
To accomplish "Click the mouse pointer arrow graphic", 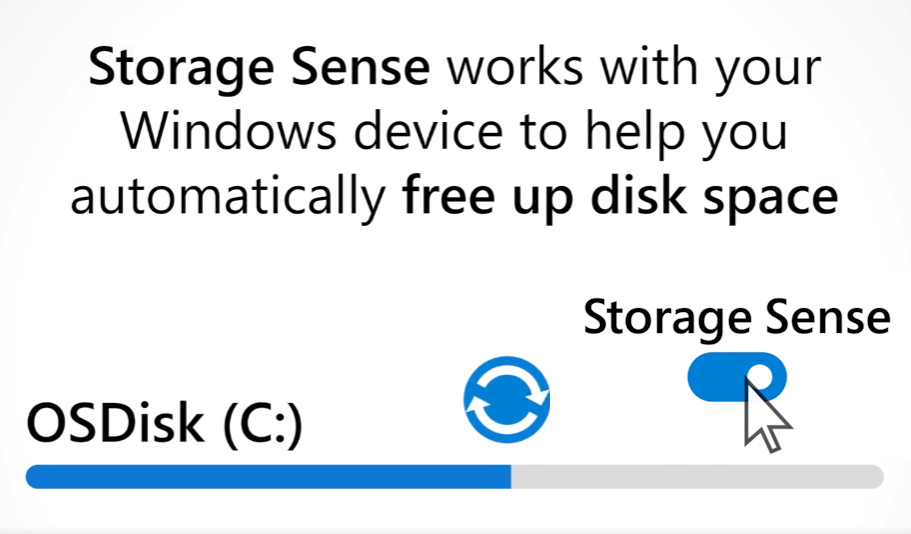I will 766,415.
